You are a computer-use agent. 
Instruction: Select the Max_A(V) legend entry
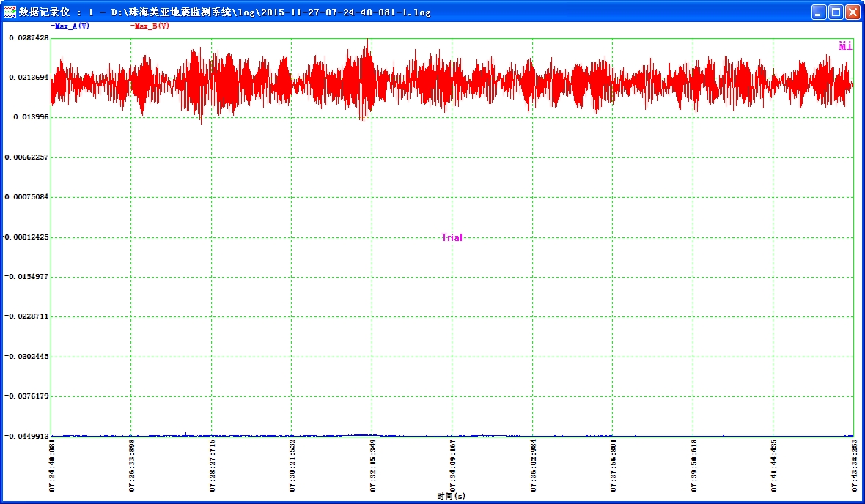70,26
